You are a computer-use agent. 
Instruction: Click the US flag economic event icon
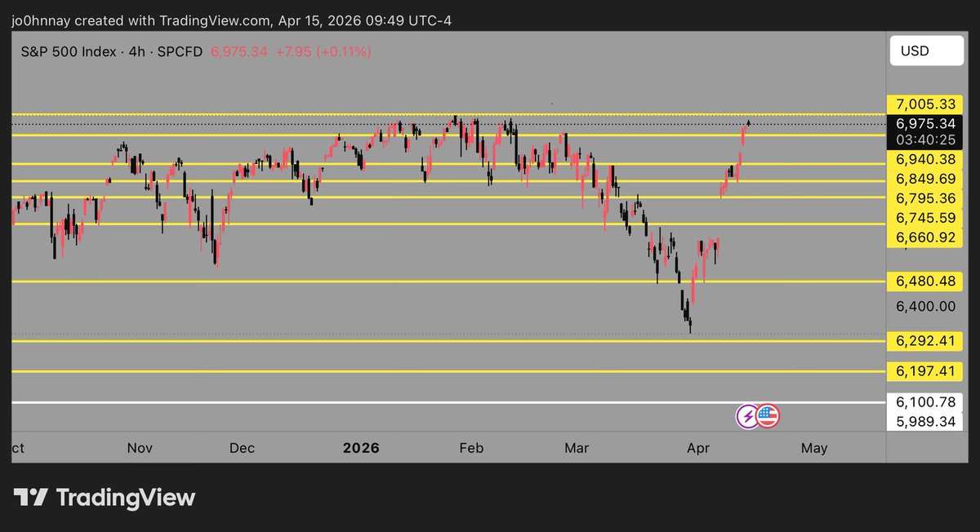point(767,416)
